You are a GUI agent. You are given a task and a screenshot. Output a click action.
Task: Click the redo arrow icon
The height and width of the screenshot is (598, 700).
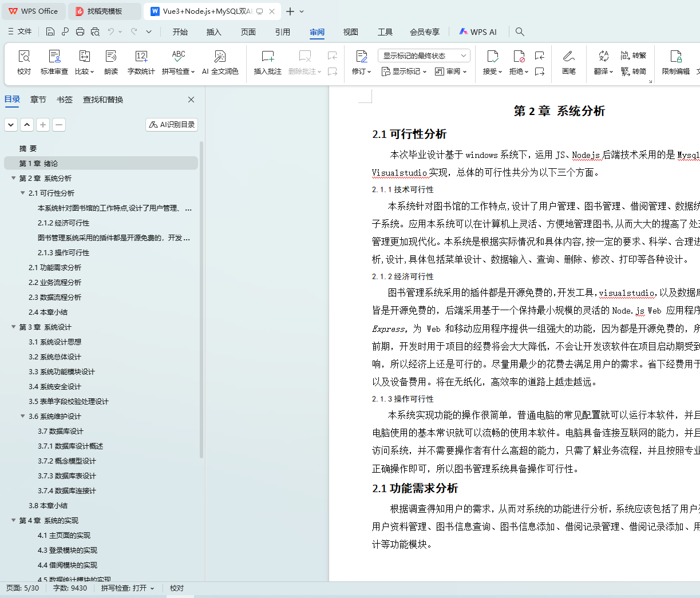134,32
